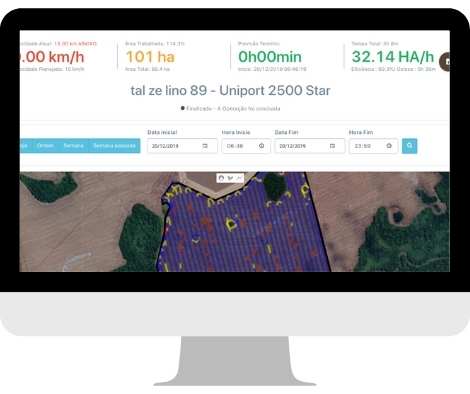Click the Finalizado status line
The width and height of the screenshot is (470, 394).
(231, 108)
